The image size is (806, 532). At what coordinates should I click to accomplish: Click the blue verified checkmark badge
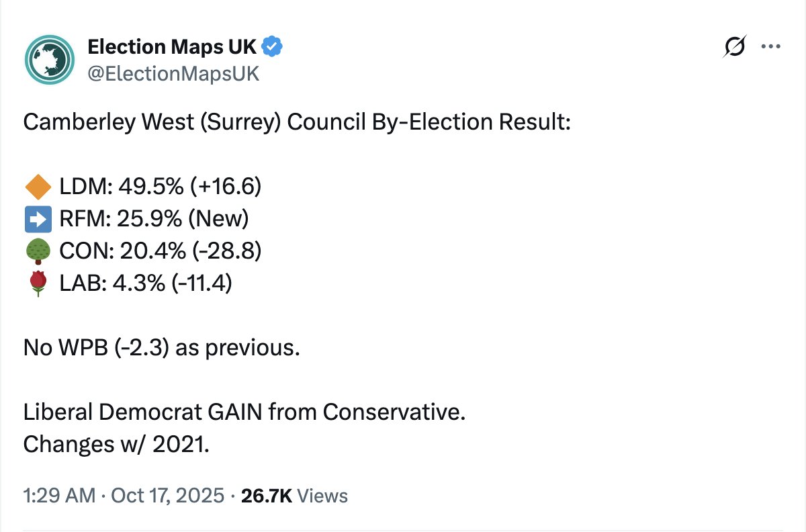click(272, 46)
